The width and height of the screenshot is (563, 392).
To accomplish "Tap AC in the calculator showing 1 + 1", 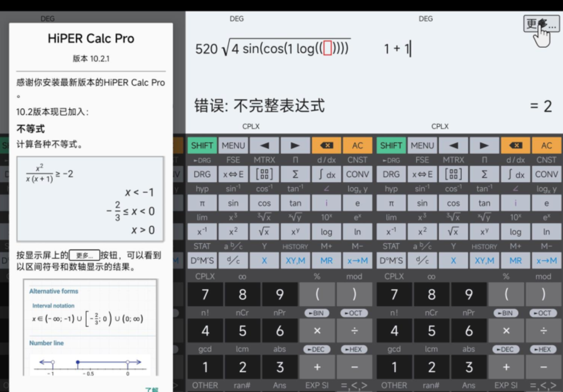I will tap(547, 145).
